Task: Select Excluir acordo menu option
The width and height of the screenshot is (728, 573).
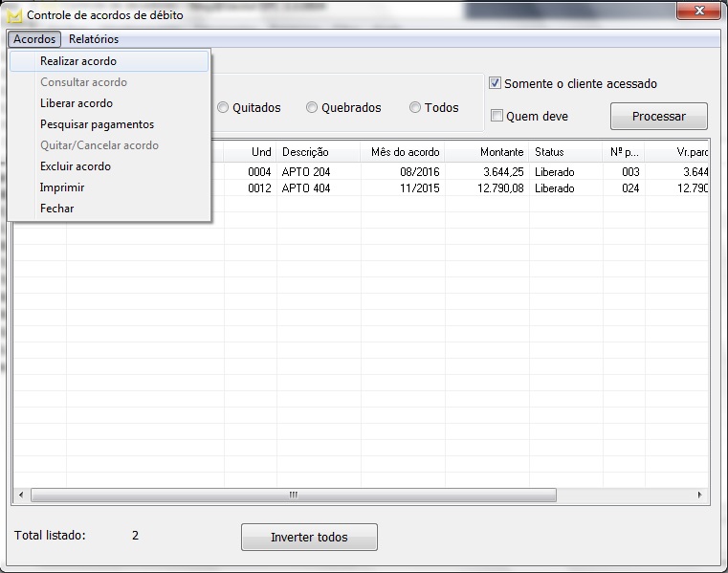Action: 76,166
